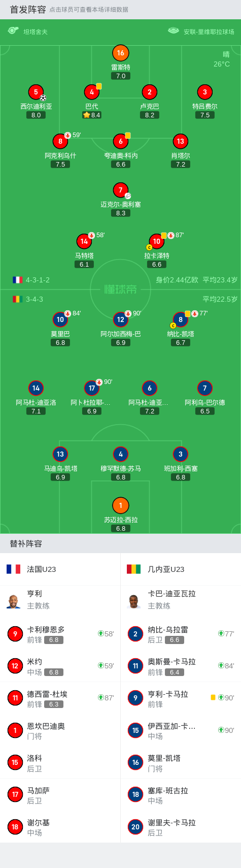The height and width of the screenshot is (868, 241).
Task: Select 法国U23 team header
Action: pos(60,569)
